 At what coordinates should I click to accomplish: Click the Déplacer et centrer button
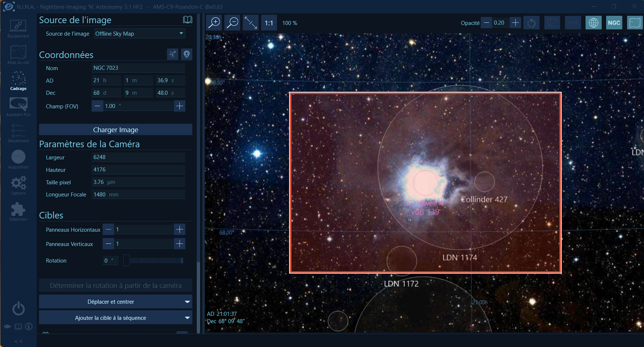coord(111,302)
